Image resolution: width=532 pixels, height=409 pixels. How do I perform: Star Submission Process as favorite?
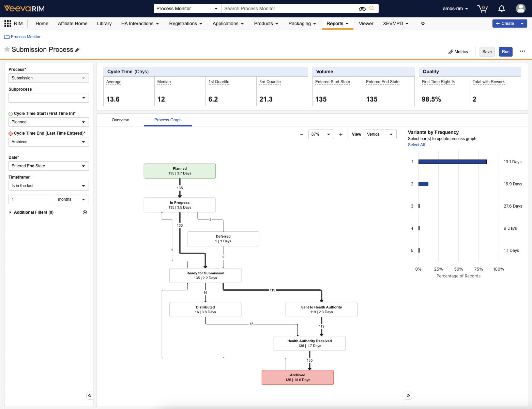(7, 49)
